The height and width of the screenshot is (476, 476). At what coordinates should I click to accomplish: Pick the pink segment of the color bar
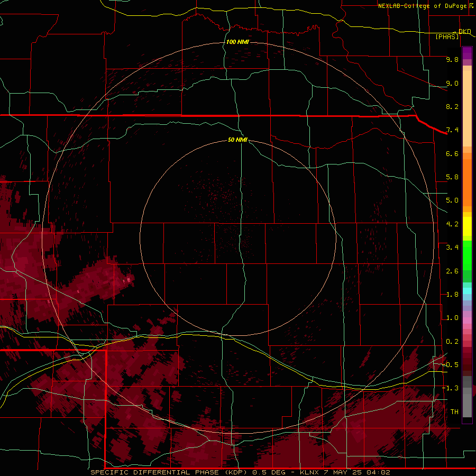467,321
